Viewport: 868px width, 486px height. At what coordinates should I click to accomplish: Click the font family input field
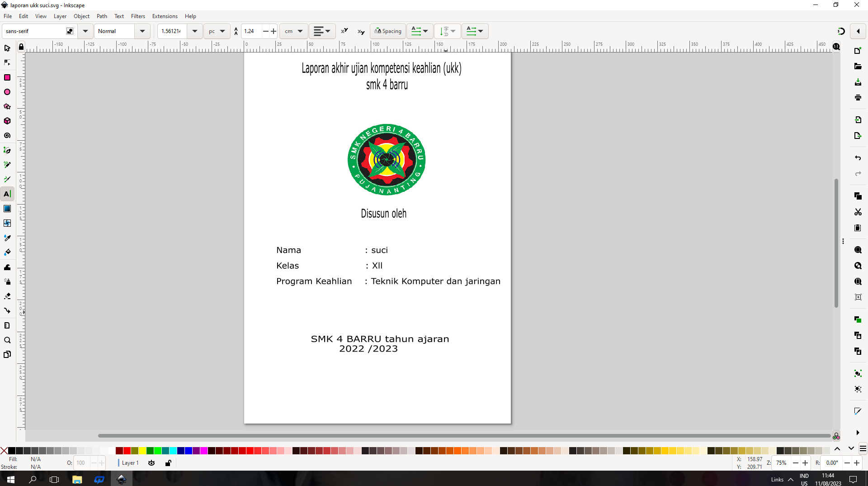[35, 31]
